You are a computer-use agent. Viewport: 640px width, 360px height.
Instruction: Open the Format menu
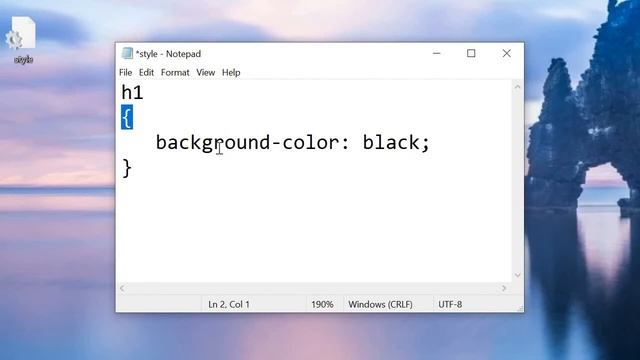[x=175, y=73]
